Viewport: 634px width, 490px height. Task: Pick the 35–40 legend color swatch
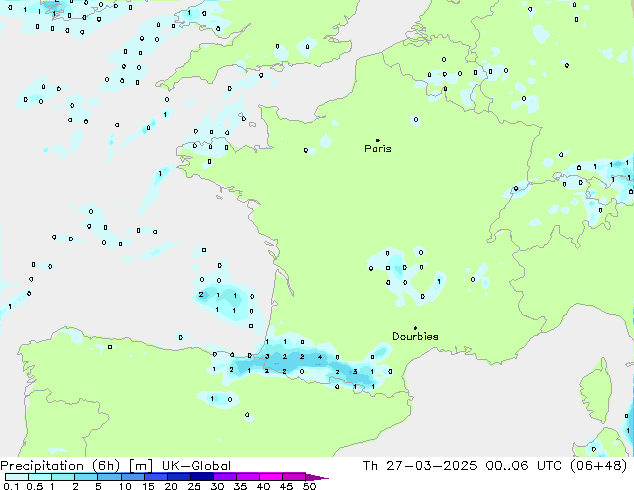click(x=247, y=477)
